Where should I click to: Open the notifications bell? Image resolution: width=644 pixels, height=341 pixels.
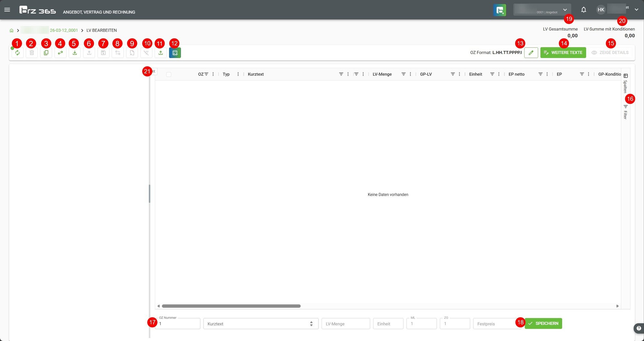pyautogui.click(x=583, y=10)
